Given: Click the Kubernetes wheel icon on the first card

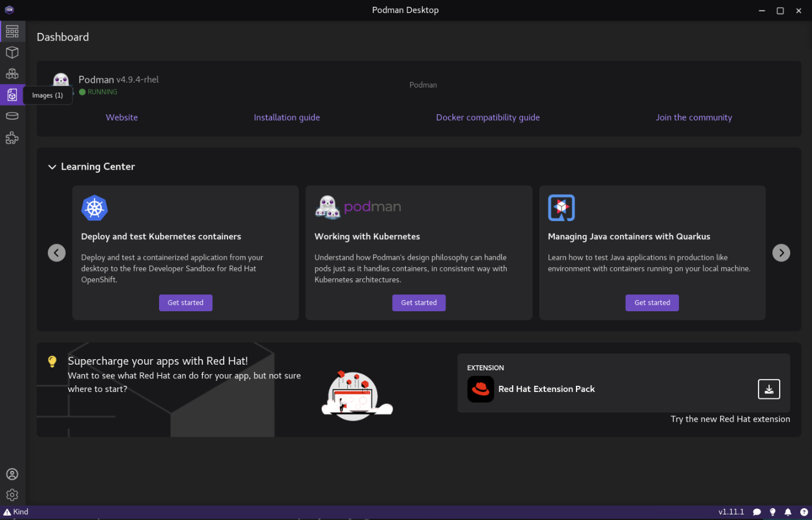Looking at the screenshot, I should point(94,208).
